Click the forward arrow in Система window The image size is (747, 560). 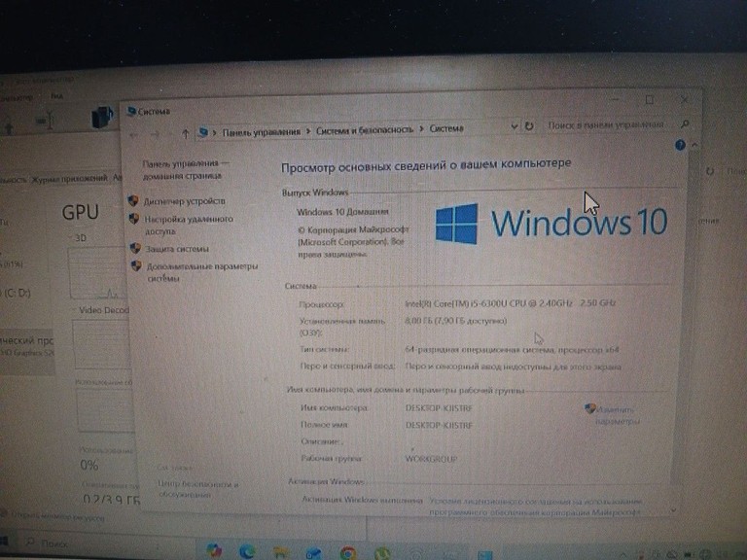point(155,135)
